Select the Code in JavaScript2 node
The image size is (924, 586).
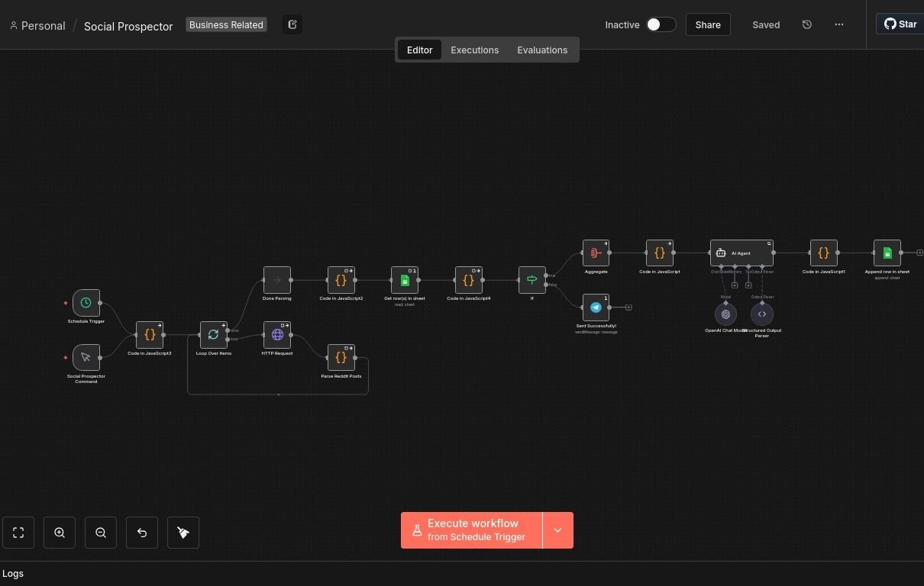(x=341, y=280)
